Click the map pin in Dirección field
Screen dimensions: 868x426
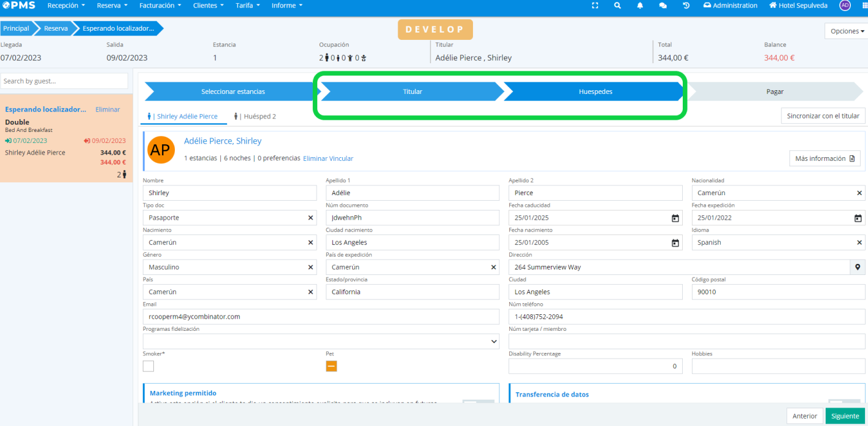pos(858,268)
